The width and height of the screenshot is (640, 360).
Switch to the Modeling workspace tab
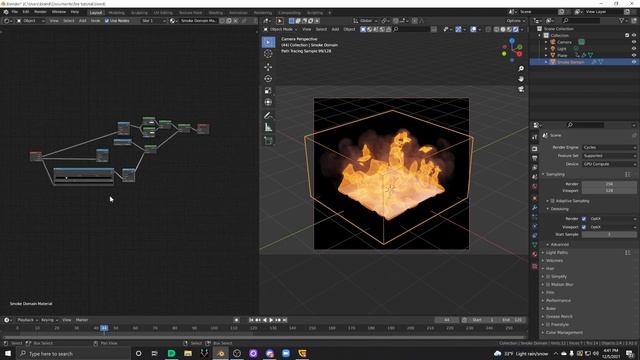(x=116, y=13)
